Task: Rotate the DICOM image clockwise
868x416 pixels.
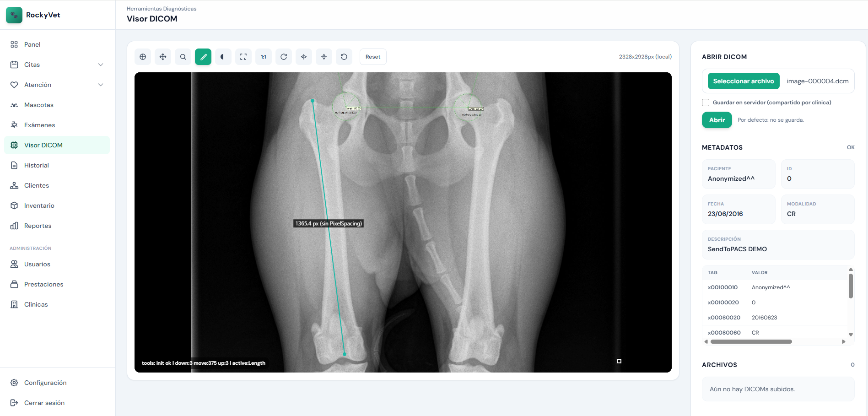Action: pos(283,56)
